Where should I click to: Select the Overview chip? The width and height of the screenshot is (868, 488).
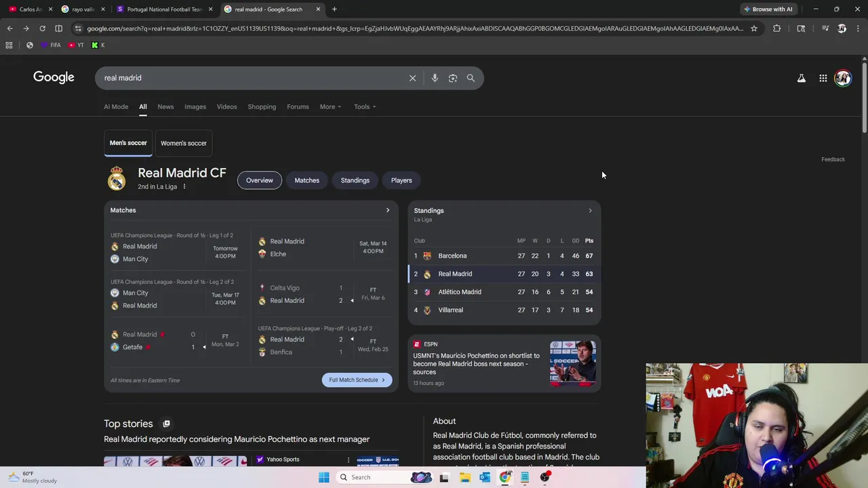[260, 180]
